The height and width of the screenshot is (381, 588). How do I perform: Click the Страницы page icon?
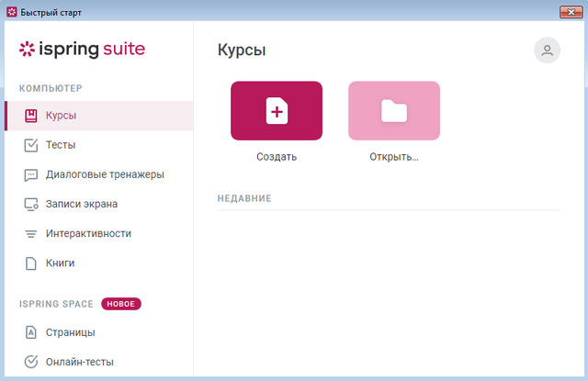point(30,332)
